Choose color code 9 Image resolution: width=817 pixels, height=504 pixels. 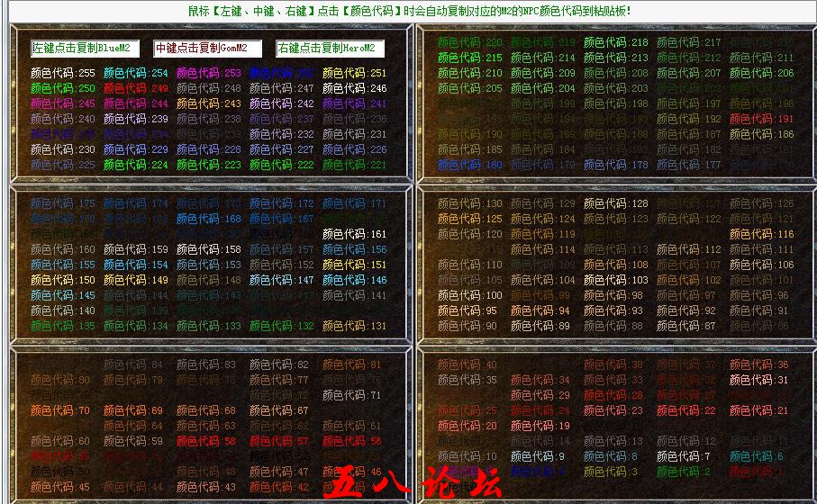[x=538, y=456]
